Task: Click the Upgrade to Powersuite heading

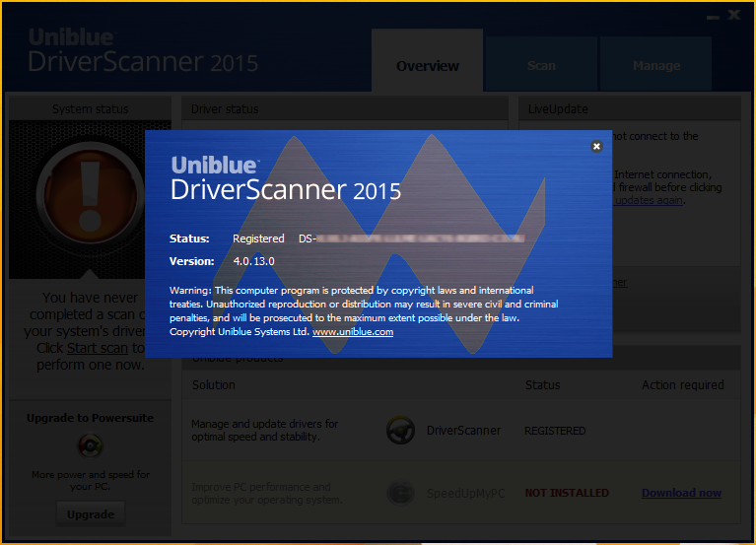Action: 90,418
